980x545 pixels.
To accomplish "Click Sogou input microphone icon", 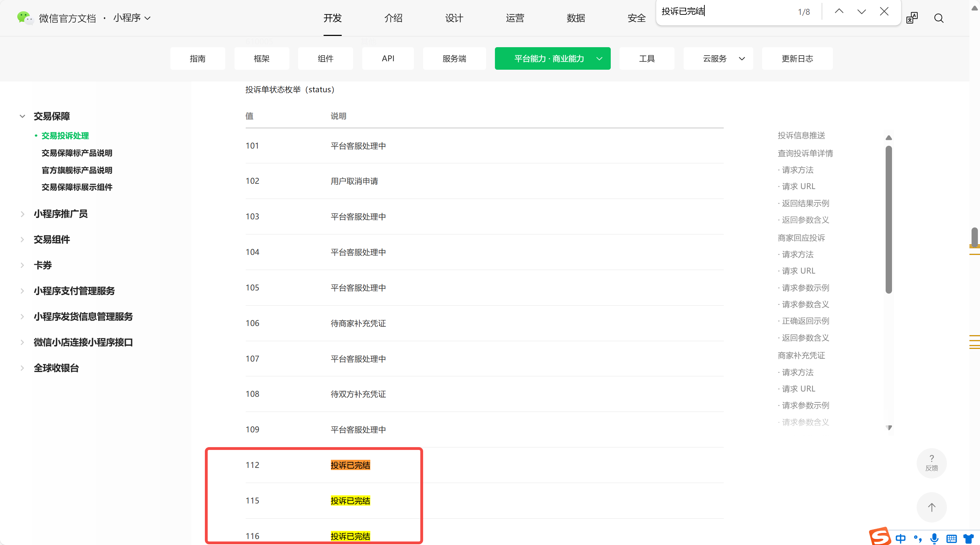I will pos(934,538).
